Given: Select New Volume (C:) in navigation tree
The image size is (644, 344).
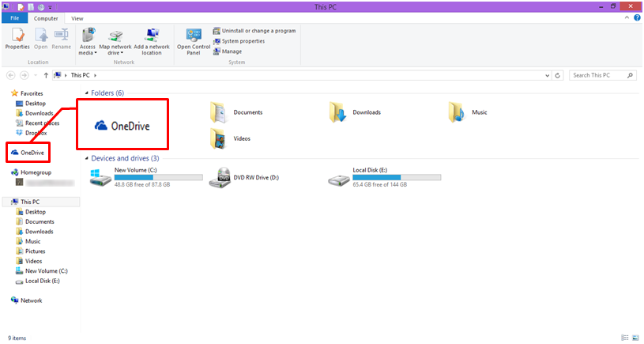Looking at the screenshot, I should pyautogui.click(x=41, y=271).
